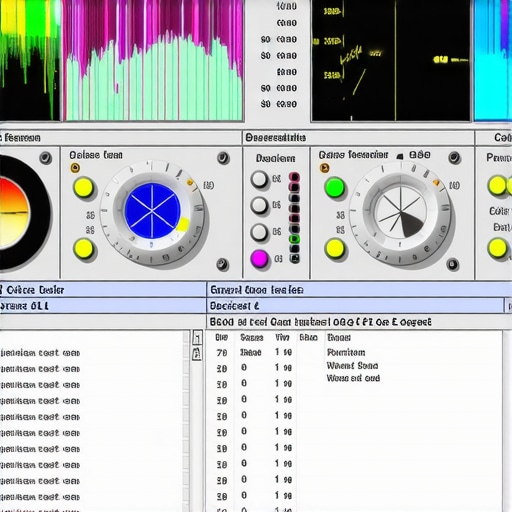Toggle the second white round button in the middle panel
Image resolution: width=512 pixels, height=512 pixels.
pos(259,205)
